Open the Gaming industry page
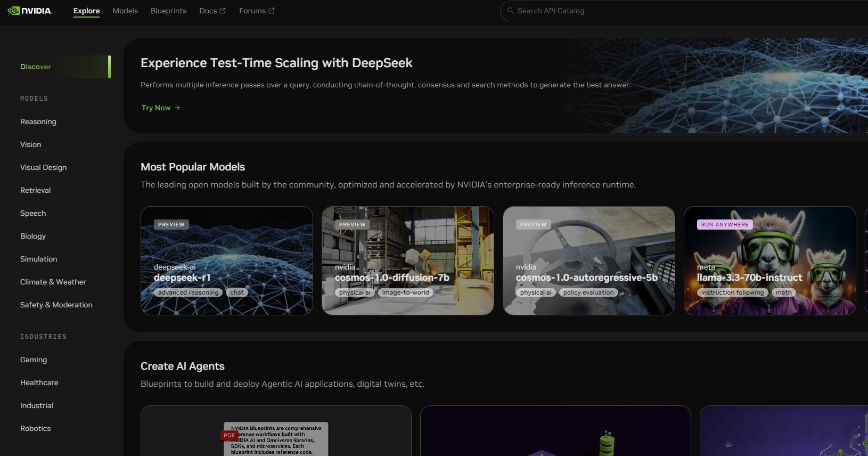 [x=34, y=360]
